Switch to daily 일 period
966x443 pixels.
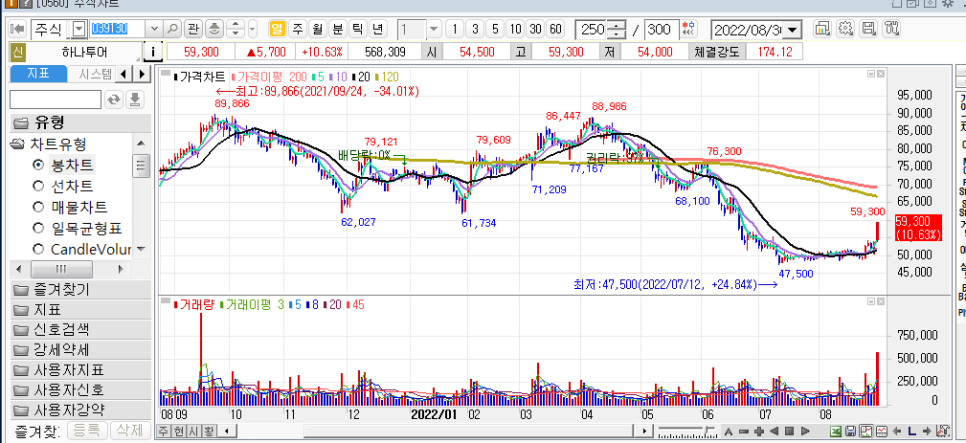pyautogui.click(x=278, y=28)
